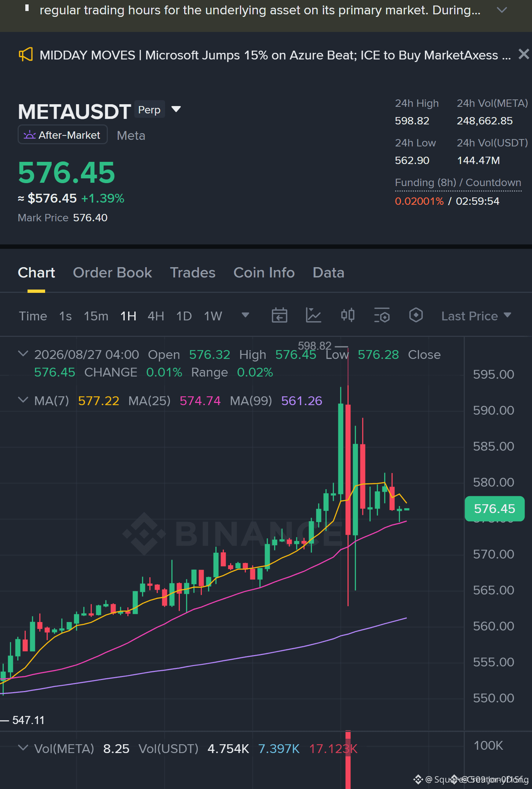The height and width of the screenshot is (789, 532).
Task: Open the Data tab
Action: pos(328,273)
